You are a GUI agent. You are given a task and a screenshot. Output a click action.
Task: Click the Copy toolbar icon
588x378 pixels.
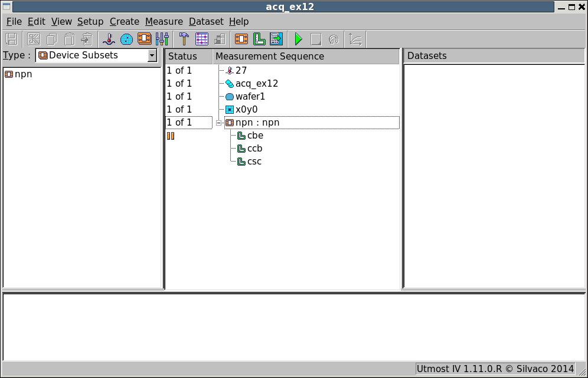tap(52, 39)
